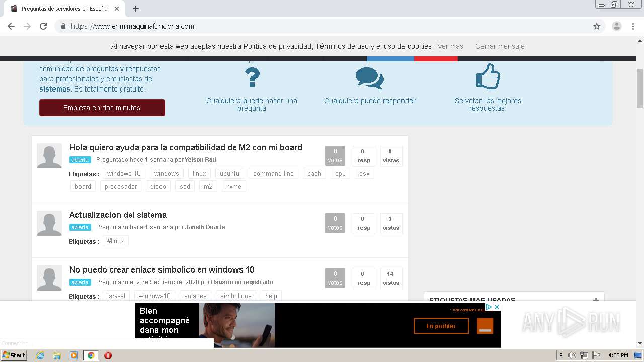The height and width of the screenshot is (362, 644).
Task: Click the browser forward arrow
Action: tap(27, 26)
